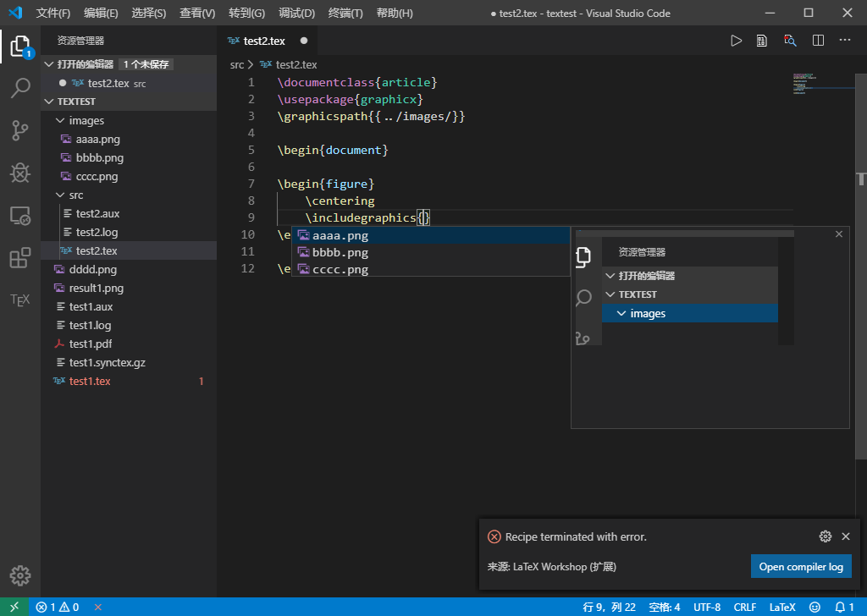Open the Help menu (帮助)
This screenshot has width=867, height=616.
395,13
